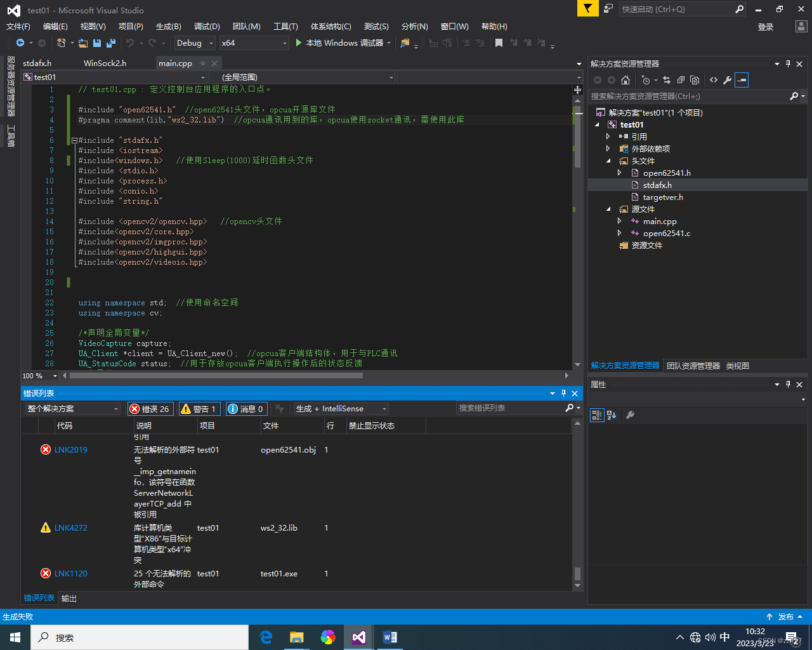Click pending changes filter clock icon
The image size is (812, 650).
coord(646,80)
